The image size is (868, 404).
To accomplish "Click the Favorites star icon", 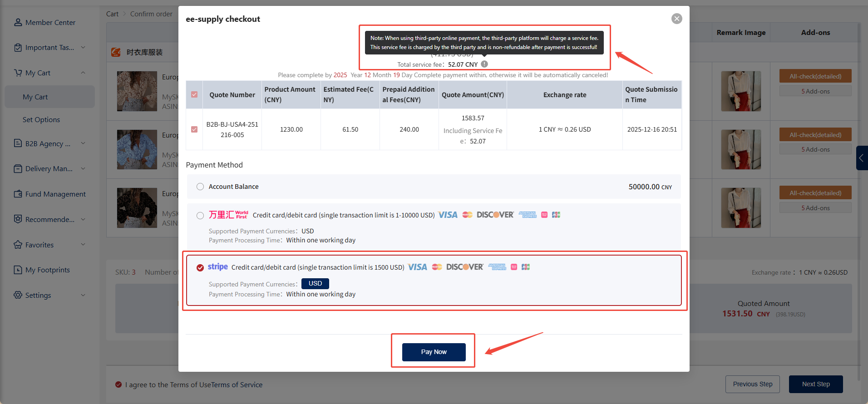I will 18,245.
